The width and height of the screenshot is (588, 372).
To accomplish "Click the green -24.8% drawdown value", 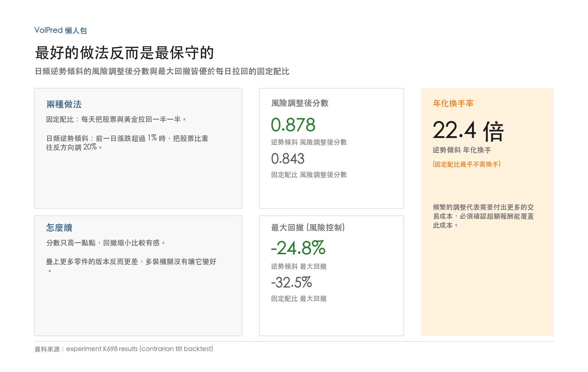I will pyautogui.click(x=298, y=248).
